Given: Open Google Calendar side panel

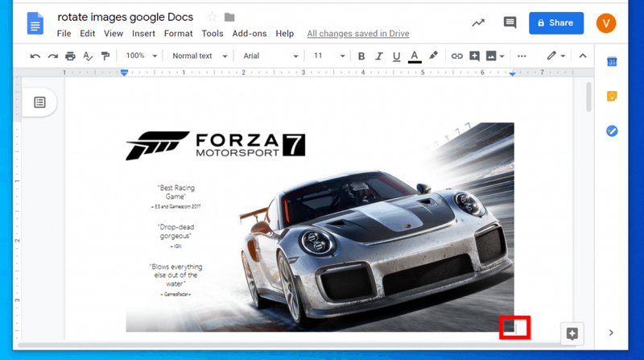Looking at the screenshot, I should [x=612, y=62].
